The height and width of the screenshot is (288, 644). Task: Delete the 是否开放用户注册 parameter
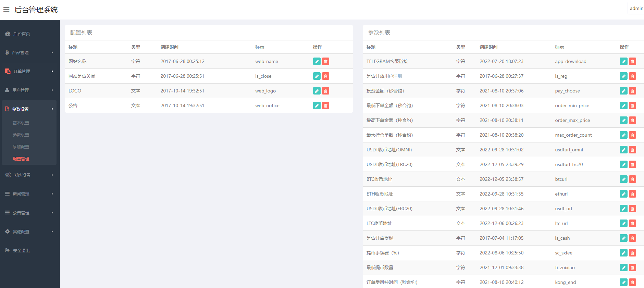tap(632, 76)
